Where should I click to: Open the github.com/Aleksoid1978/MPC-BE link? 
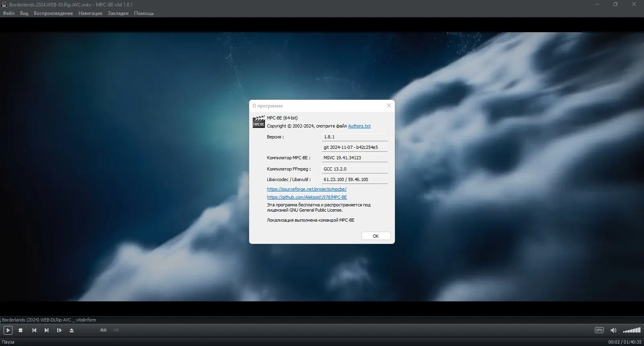(x=307, y=197)
